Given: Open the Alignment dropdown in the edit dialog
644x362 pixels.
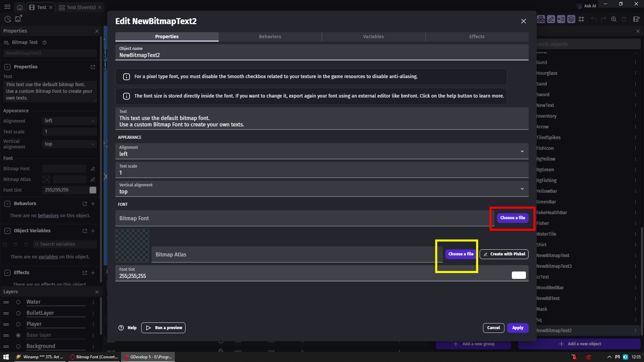Looking at the screenshot, I should click(x=522, y=151).
